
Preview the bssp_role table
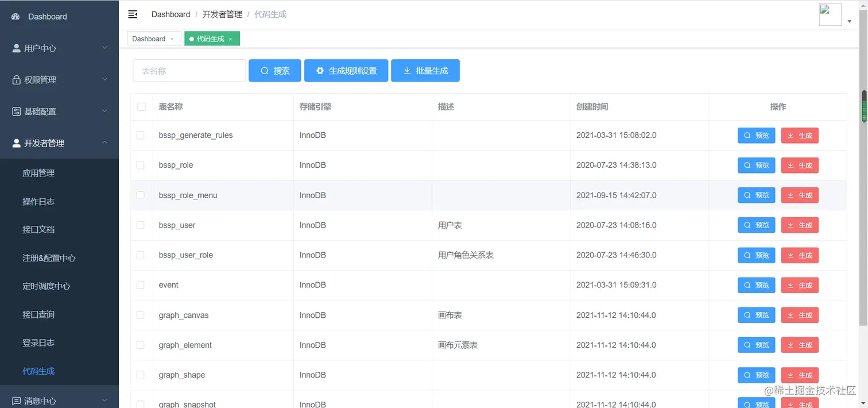tap(756, 165)
